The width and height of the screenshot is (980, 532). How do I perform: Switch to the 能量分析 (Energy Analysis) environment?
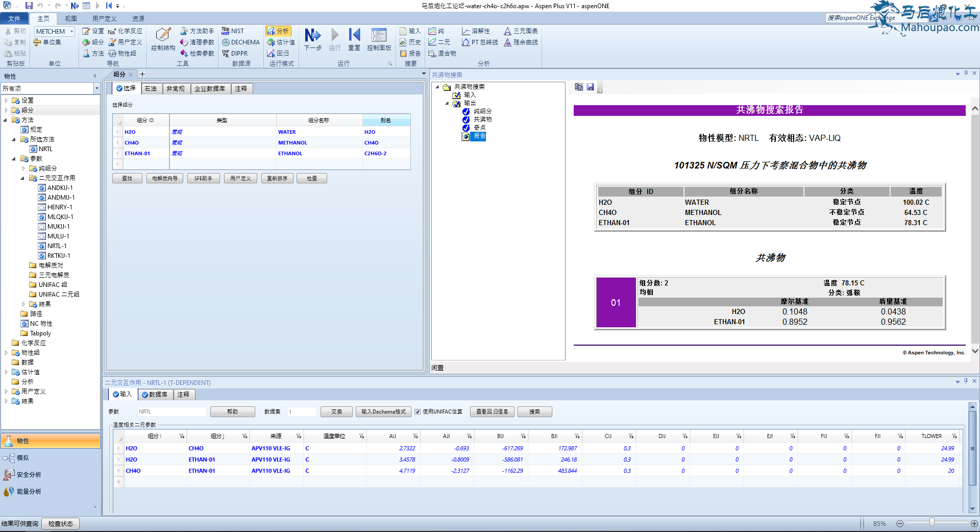[x=51, y=492]
